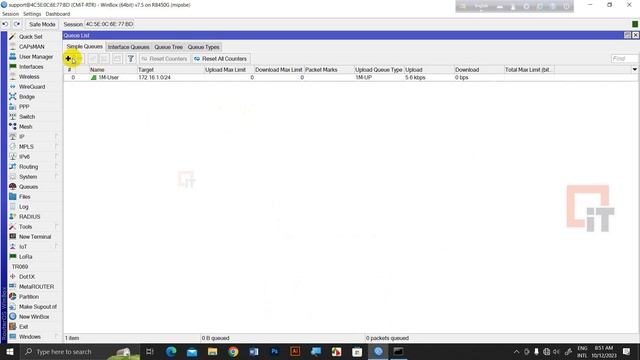Open Mesh in sidebar

(25, 127)
